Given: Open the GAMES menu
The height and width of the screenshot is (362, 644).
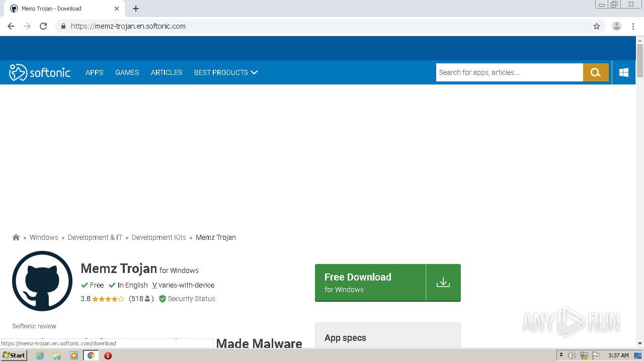Looking at the screenshot, I should pos(127,72).
